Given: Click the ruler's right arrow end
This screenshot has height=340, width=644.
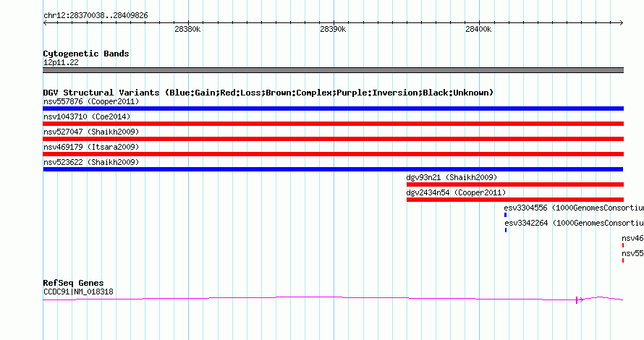Looking at the screenshot, I should tap(622, 23).
